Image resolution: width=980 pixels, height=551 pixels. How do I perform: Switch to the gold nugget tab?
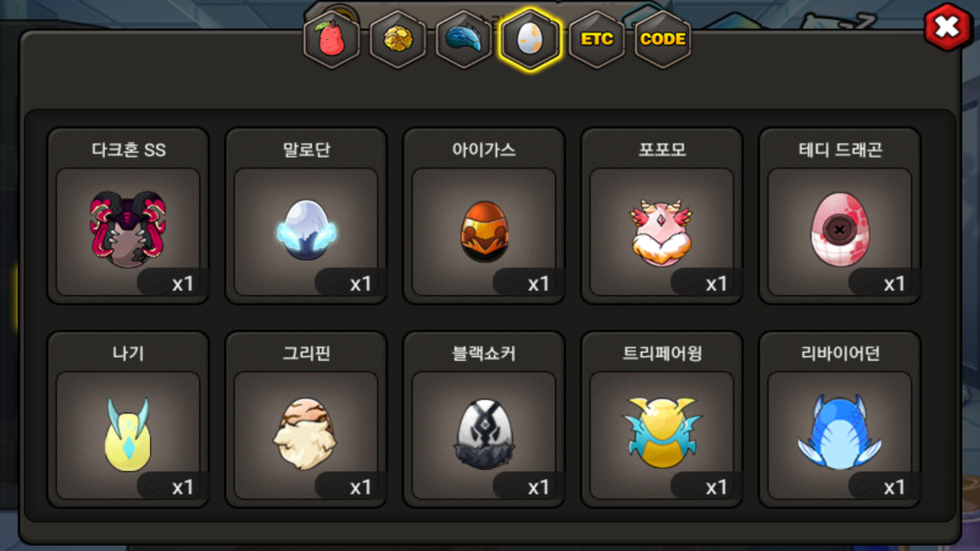[x=398, y=39]
